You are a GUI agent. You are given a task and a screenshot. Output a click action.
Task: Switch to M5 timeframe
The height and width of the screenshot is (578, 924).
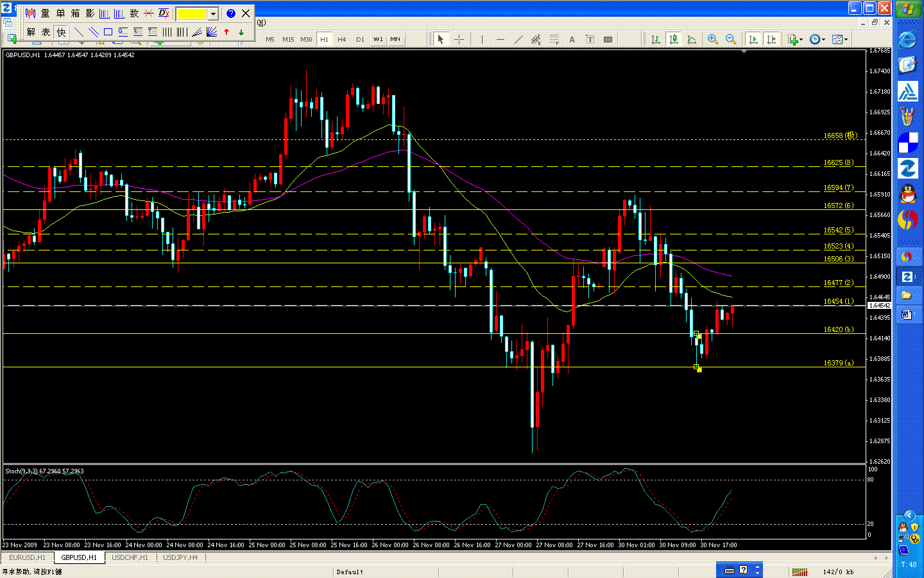[270, 39]
